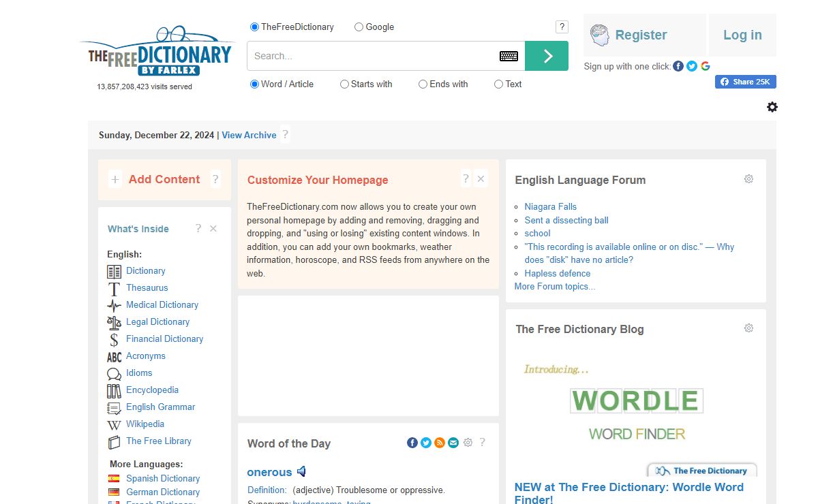Open the Thesaurus link

[147, 287]
